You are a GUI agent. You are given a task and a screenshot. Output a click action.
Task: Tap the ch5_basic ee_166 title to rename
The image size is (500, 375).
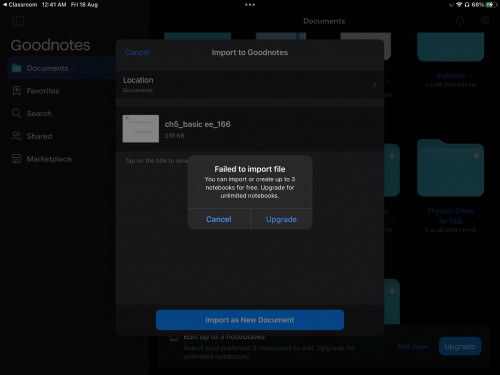(198, 124)
